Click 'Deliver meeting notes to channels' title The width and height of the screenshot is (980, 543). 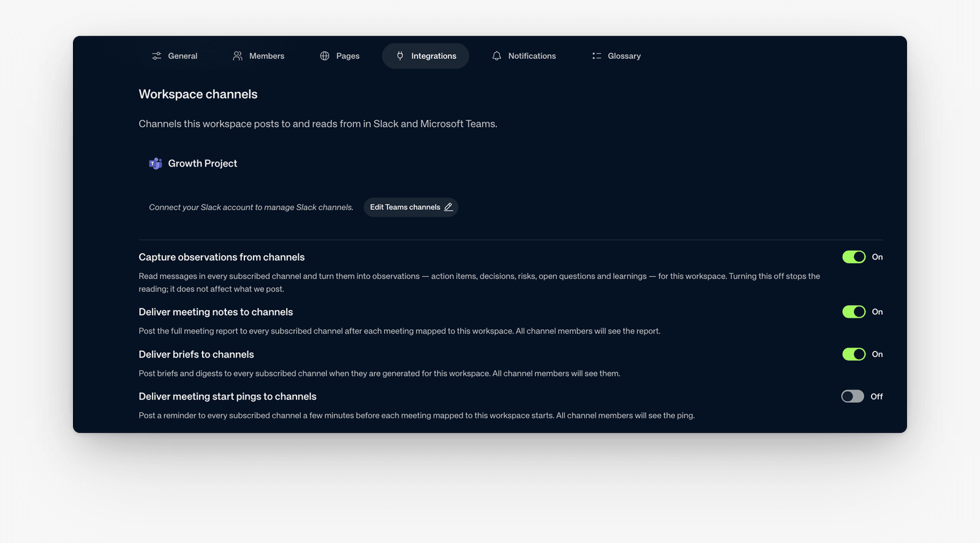[216, 312]
